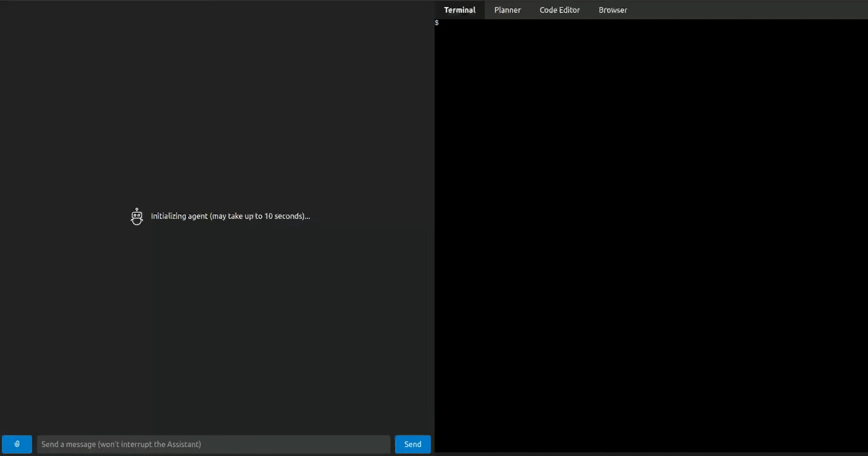Image resolution: width=868 pixels, height=456 pixels.
Task: Show the agent's plan in Planner
Action: pyautogui.click(x=507, y=10)
